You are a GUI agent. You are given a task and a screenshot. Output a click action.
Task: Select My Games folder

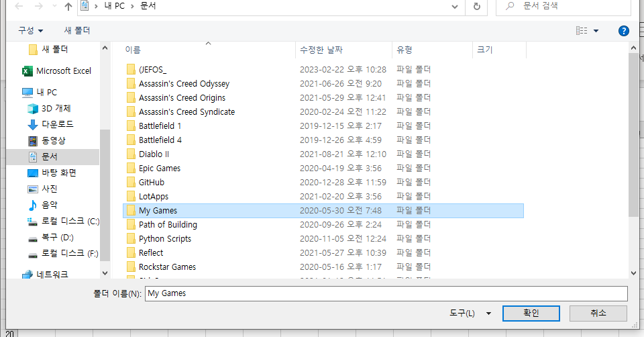coord(323,210)
